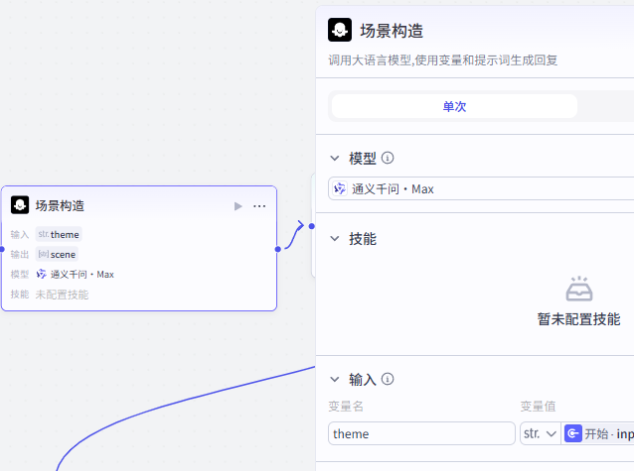Select the 单次 tab
641x471 pixels.
(x=454, y=106)
